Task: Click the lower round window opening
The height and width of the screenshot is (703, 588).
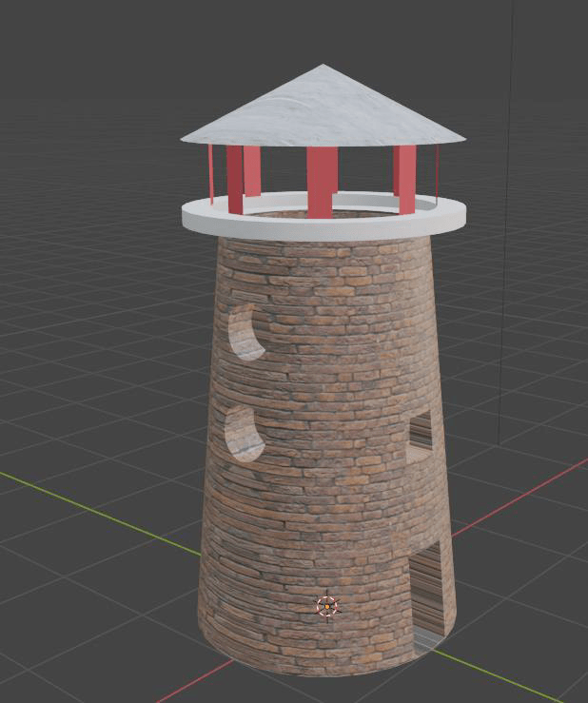Action: [x=244, y=434]
